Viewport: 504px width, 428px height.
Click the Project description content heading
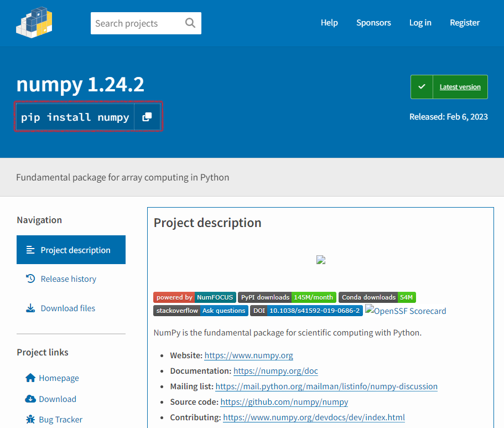207,223
